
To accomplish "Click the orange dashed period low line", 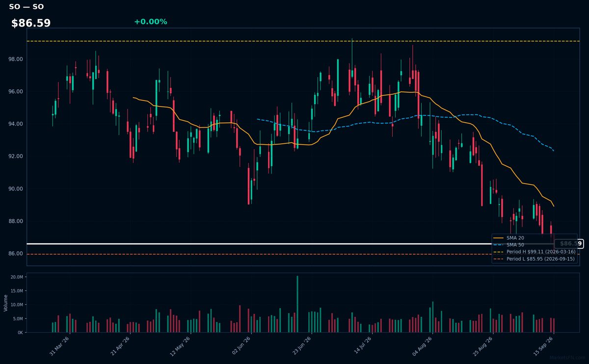I will [x=303, y=254].
